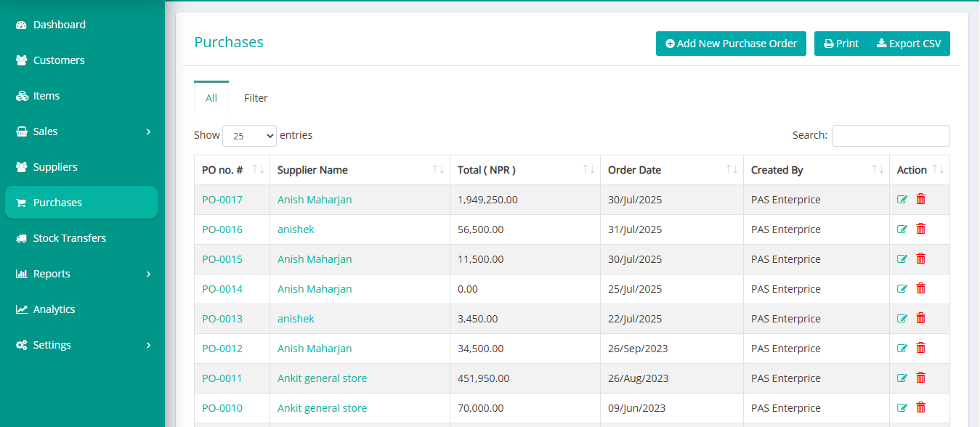Screen dimensions: 980x427
Task: Edit purchase order PO-0017 via pencil icon
Action: point(902,198)
